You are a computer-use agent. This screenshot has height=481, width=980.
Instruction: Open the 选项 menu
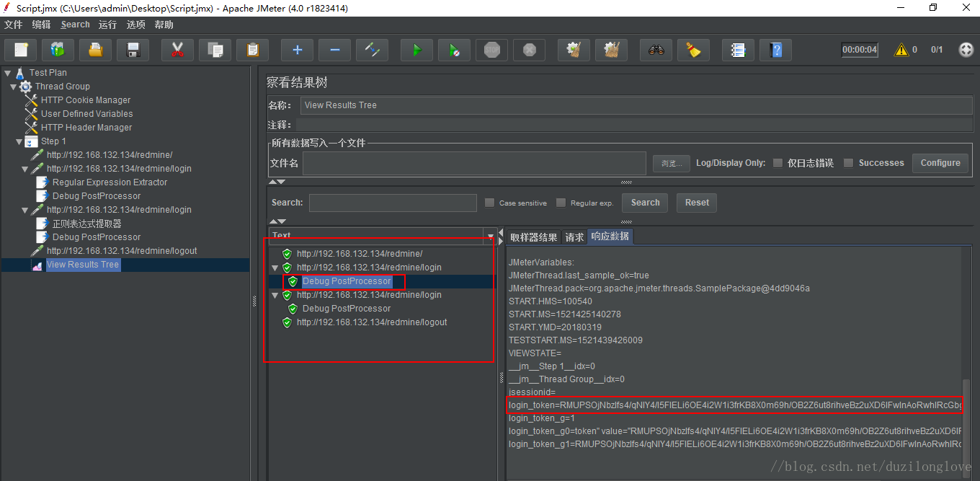pyautogui.click(x=136, y=25)
